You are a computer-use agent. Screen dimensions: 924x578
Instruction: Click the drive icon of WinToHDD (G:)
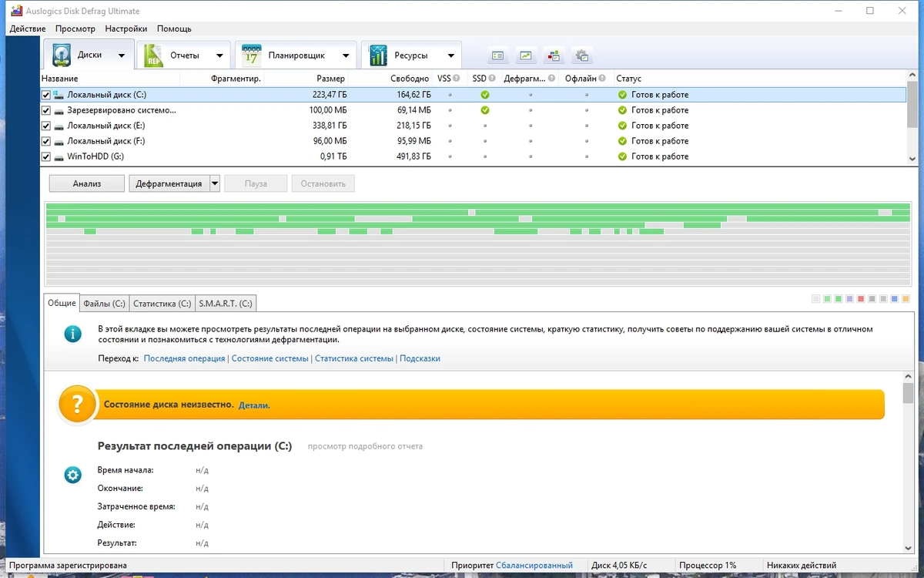[x=59, y=156]
